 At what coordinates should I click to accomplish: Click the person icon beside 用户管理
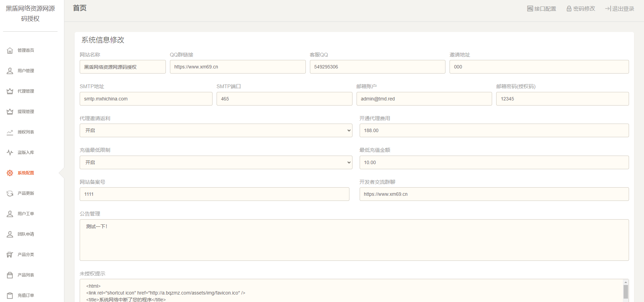pos(10,71)
